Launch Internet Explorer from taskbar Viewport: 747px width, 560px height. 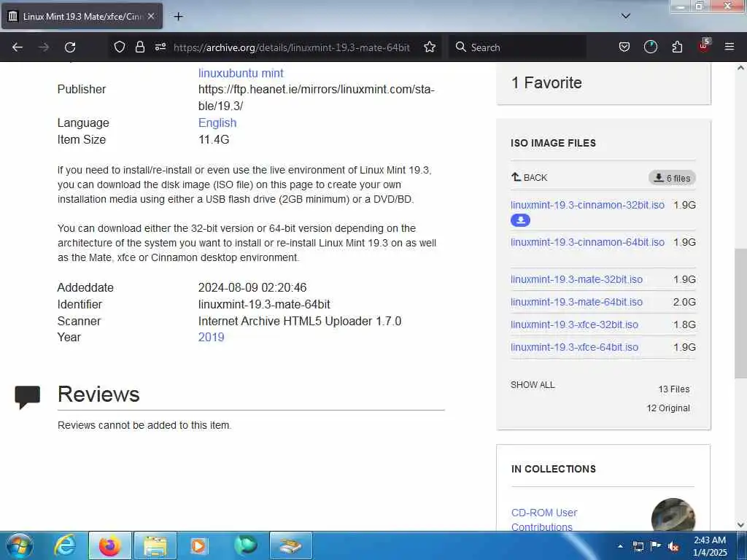(64, 545)
